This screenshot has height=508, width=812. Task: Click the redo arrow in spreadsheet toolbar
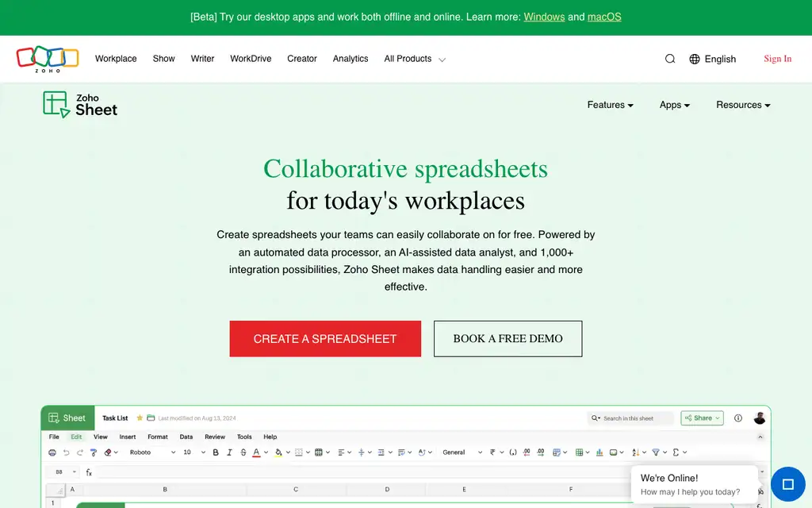pyautogui.click(x=80, y=452)
